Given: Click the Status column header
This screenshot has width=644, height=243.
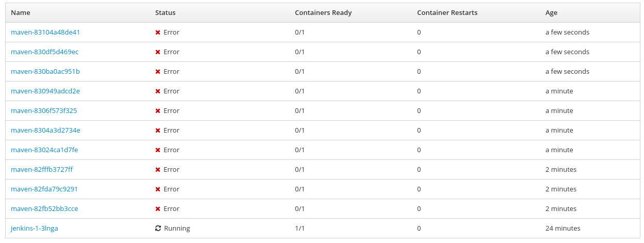Looking at the screenshot, I should click(x=166, y=12).
